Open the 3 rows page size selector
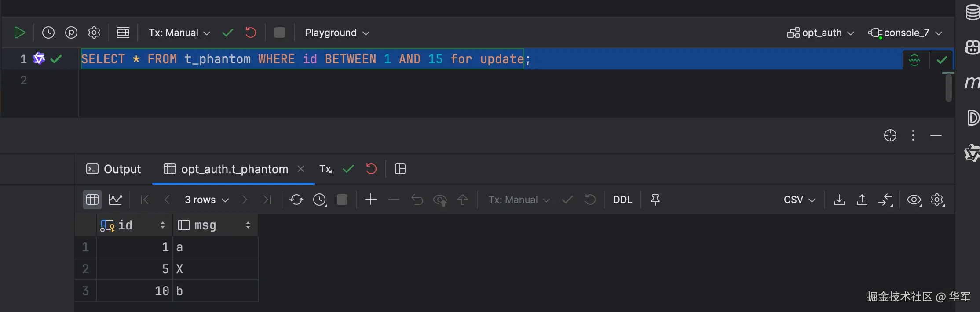 (206, 200)
